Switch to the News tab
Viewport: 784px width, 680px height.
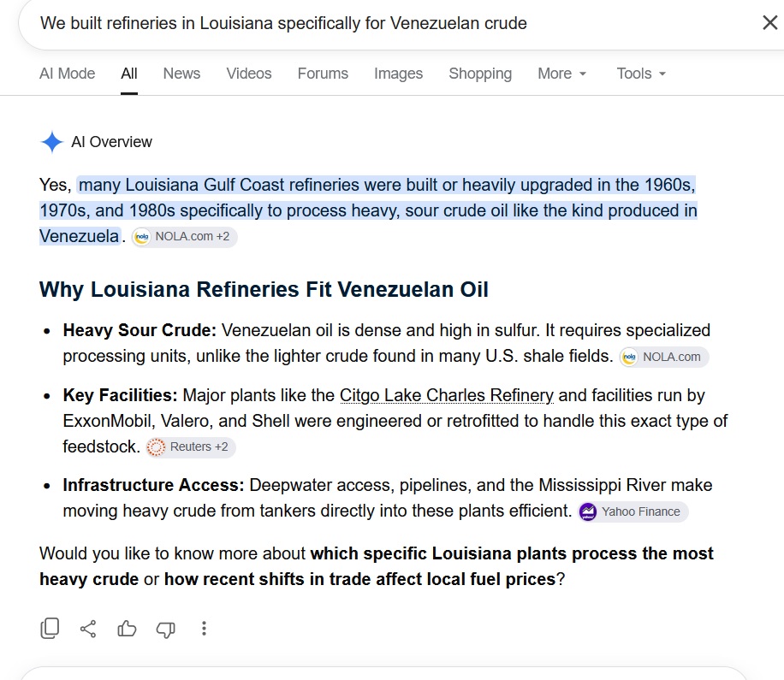click(x=181, y=74)
